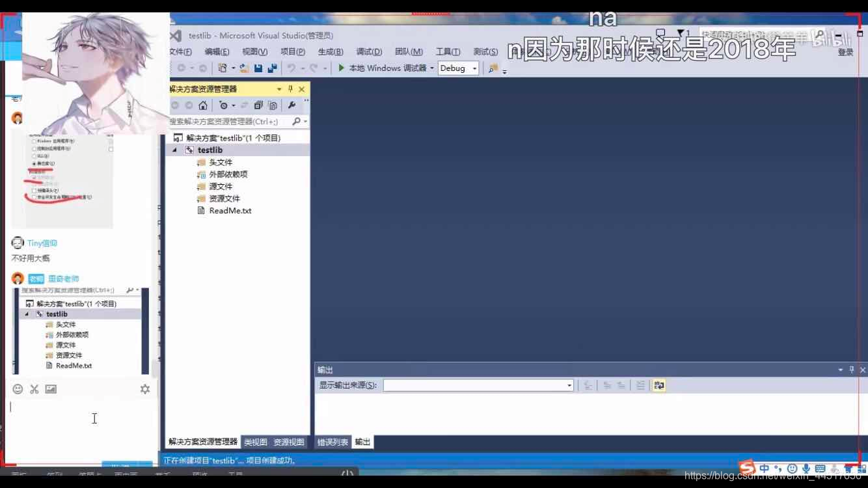The image size is (868, 488).
Task: Open the Pending Changes filter dropdown arrow
Action: point(234,105)
